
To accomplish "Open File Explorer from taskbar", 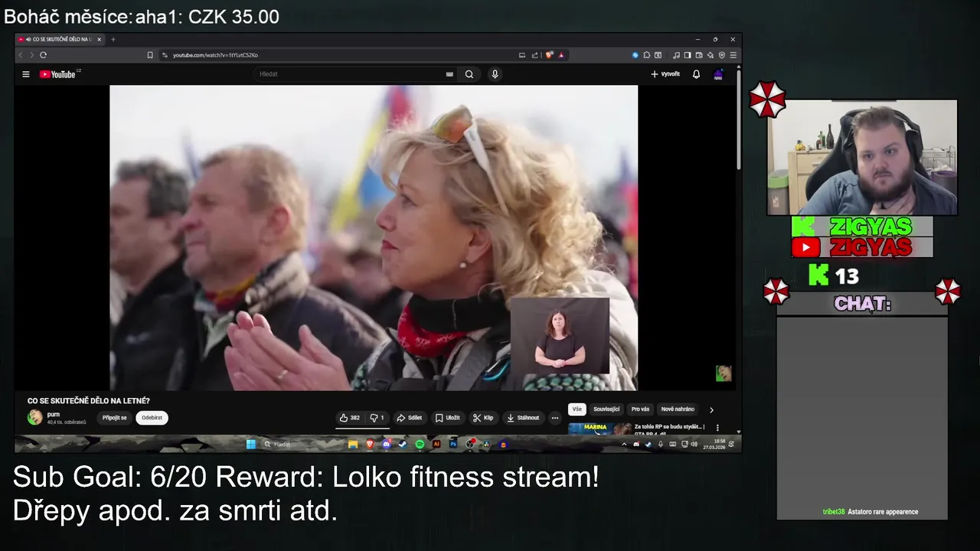I will point(353,444).
